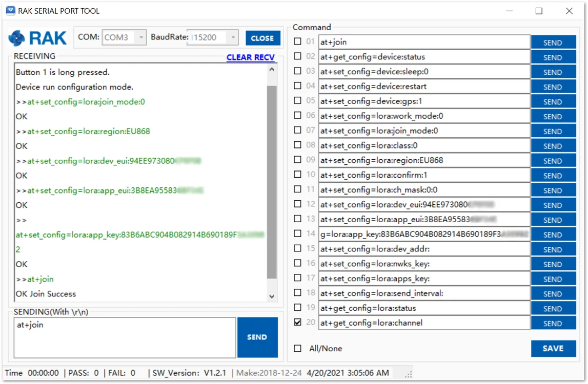Click the receiving pane scrollbar thumb
The width and height of the screenshot is (588, 384).
272,182
